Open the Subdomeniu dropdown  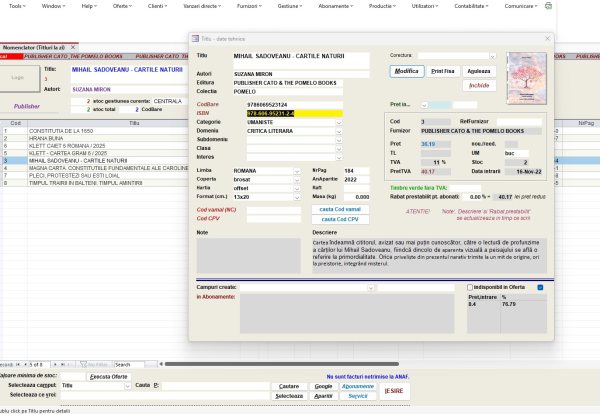(x=339, y=140)
